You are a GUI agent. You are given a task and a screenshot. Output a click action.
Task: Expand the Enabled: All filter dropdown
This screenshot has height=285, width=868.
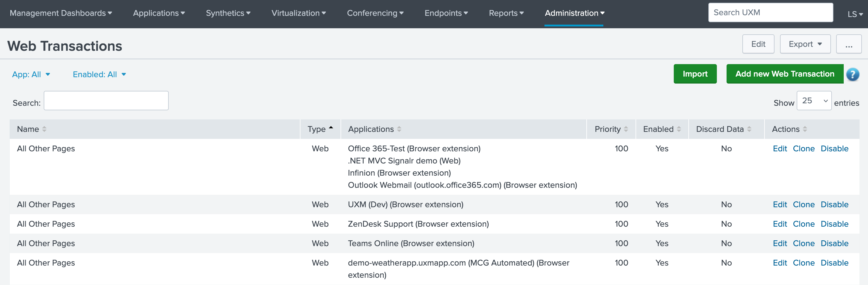click(x=99, y=74)
